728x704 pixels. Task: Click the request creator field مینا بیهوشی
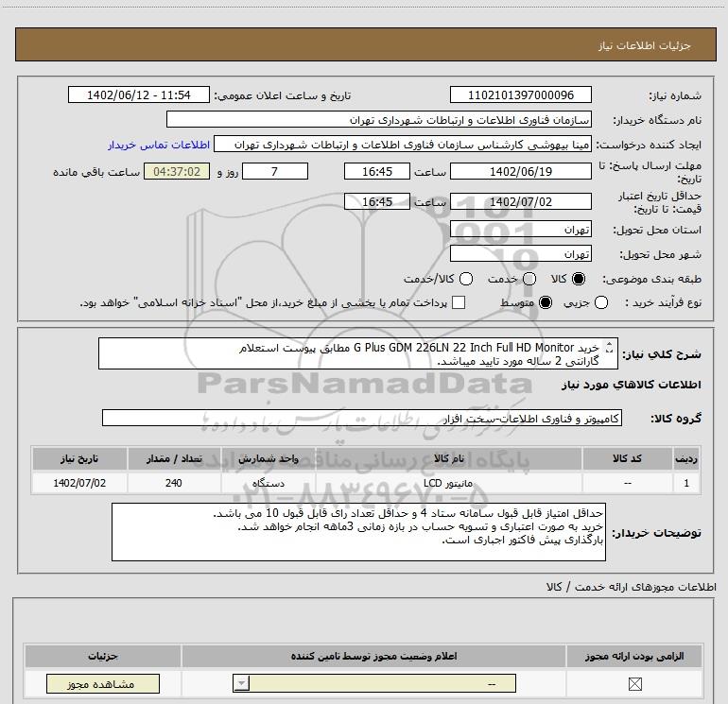tap(403, 145)
